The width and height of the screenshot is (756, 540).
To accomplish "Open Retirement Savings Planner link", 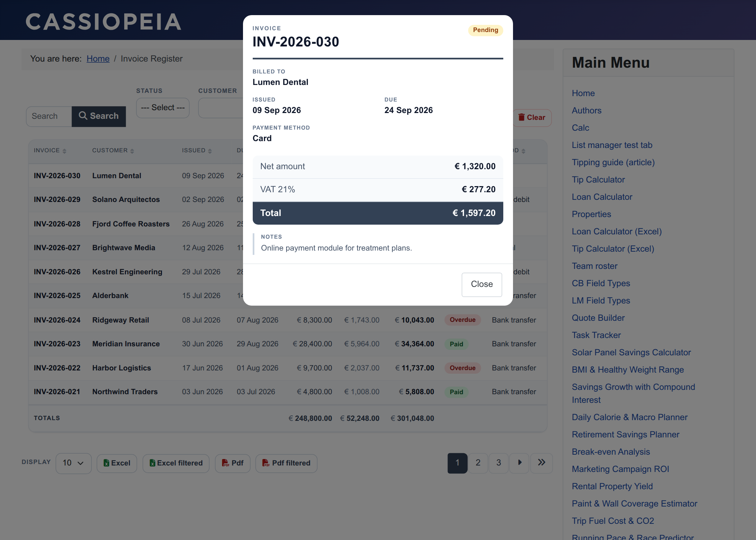I will pos(626,435).
